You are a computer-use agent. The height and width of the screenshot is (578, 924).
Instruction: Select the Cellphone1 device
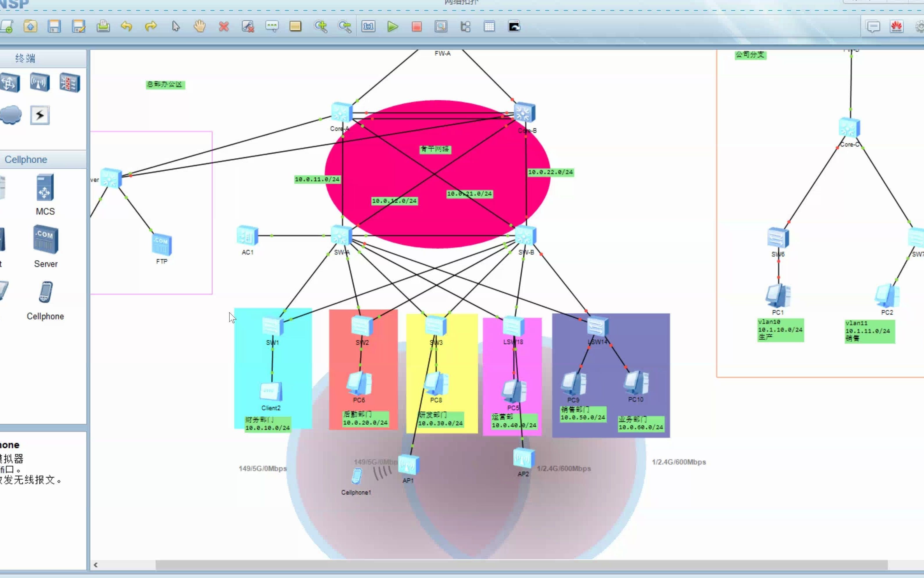[x=357, y=476]
